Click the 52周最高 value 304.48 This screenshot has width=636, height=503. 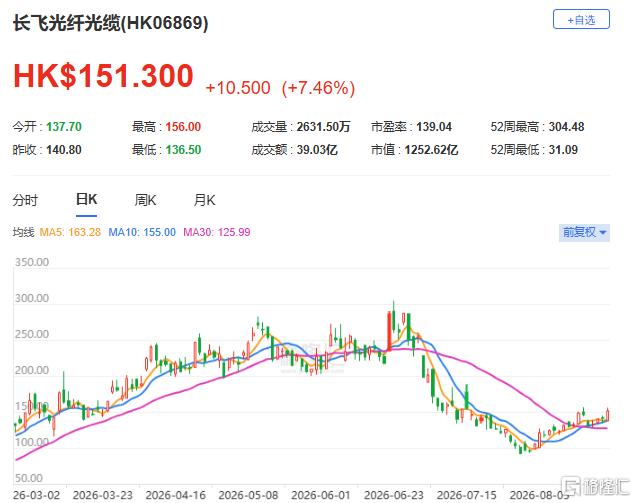point(566,127)
